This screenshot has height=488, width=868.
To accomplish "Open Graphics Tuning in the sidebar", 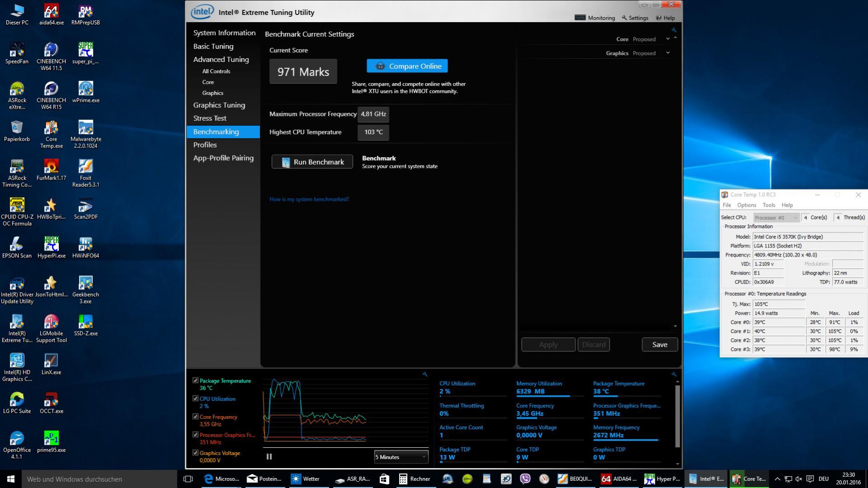I will 219,105.
